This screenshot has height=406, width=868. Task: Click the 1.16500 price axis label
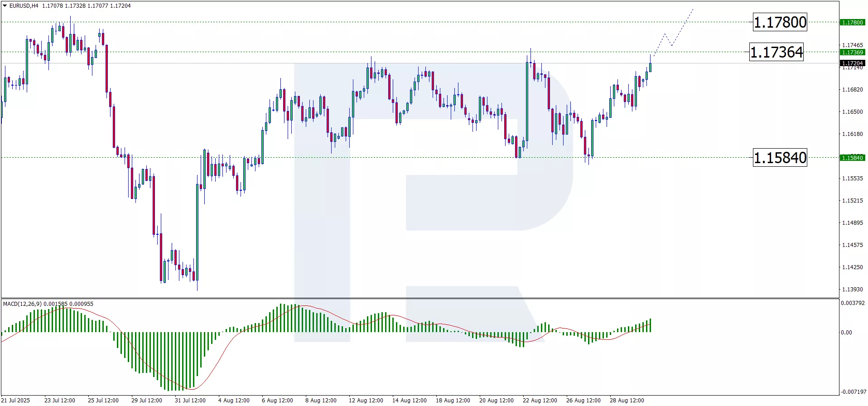pyautogui.click(x=852, y=112)
